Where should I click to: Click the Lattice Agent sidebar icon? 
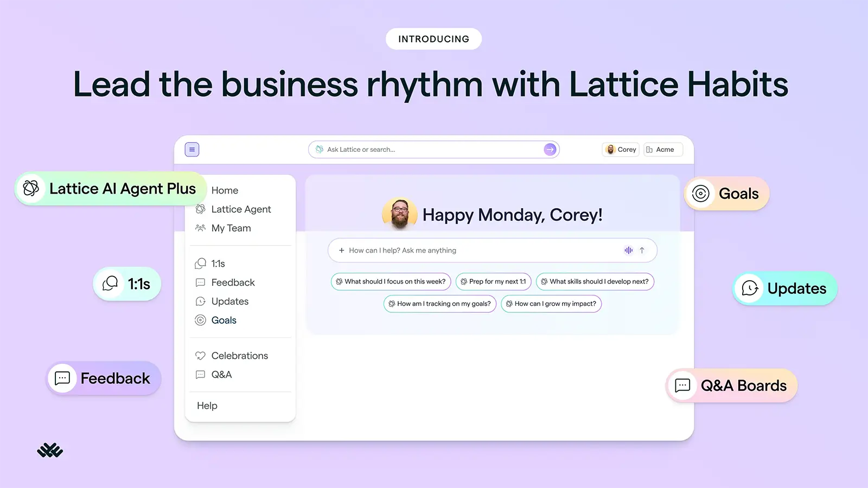tap(200, 209)
